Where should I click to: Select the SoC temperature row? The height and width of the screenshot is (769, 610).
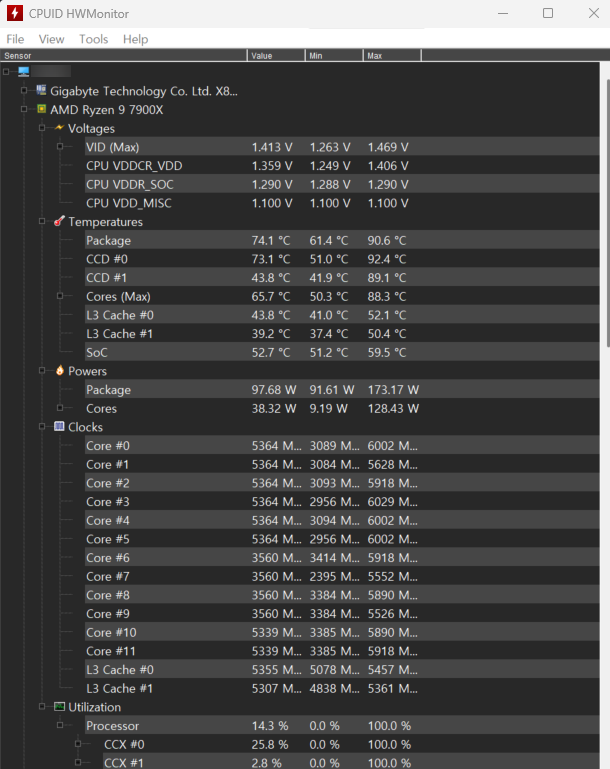(342, 352)
